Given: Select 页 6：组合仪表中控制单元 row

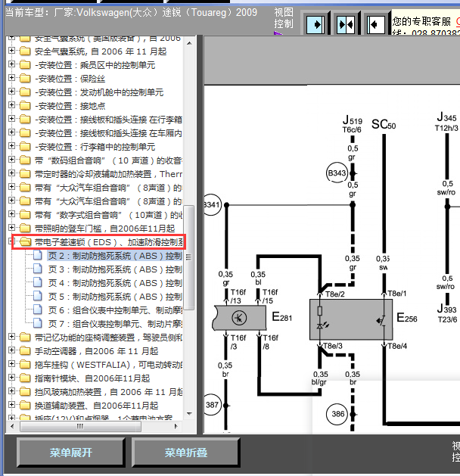Looking at the screenshot, I should click(x=115, y=310).
